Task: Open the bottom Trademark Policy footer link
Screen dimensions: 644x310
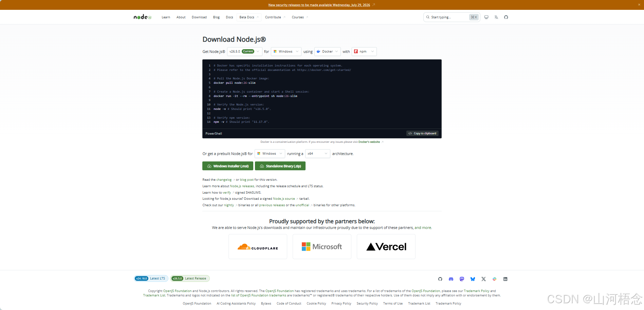Action: [448, 304]
